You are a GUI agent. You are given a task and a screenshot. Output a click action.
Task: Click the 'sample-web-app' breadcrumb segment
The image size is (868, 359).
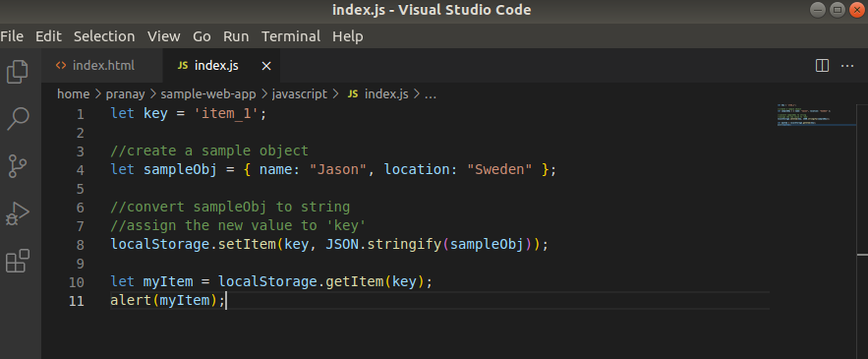(208, 94)
